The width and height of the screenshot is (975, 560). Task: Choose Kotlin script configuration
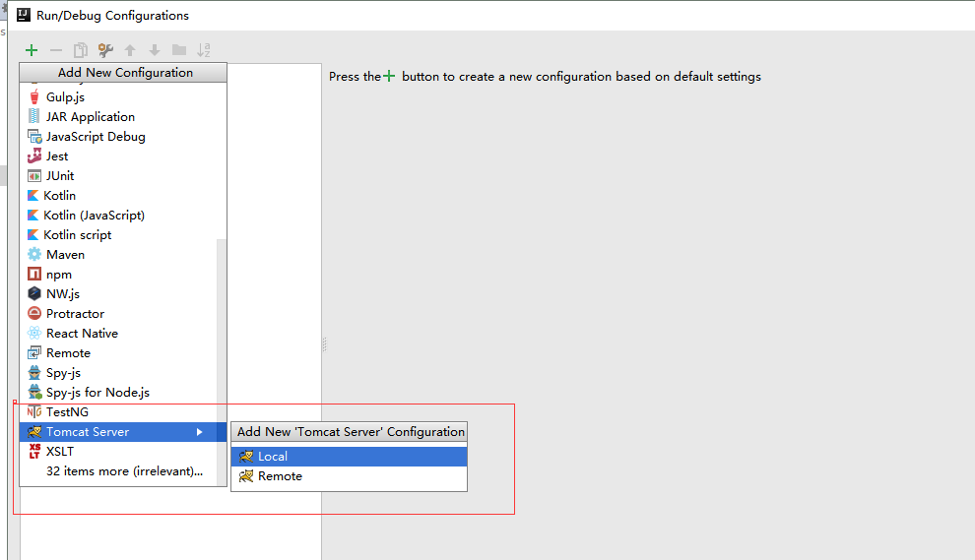click(x=123, y=235)
